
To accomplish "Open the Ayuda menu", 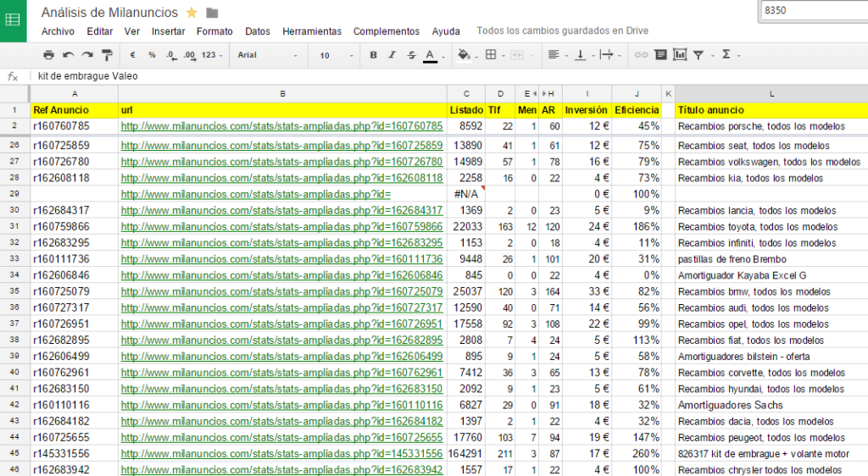I will pyautogui.click(x=446, y=31).
